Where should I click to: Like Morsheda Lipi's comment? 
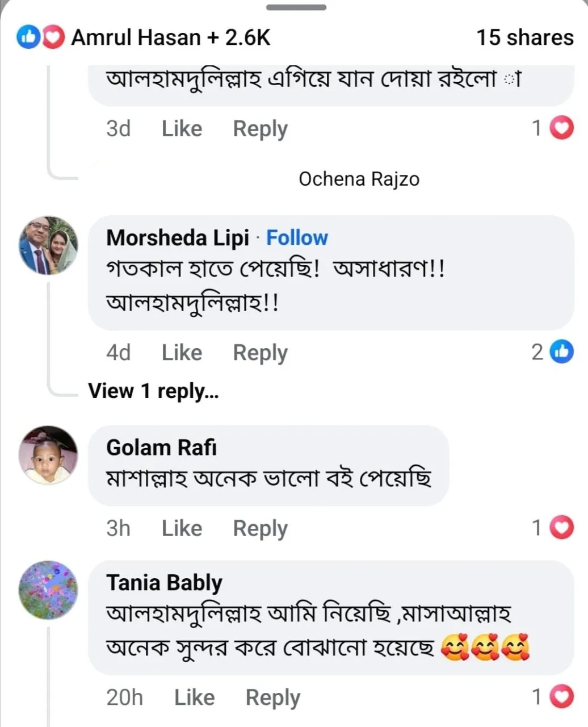click(182, 353)
